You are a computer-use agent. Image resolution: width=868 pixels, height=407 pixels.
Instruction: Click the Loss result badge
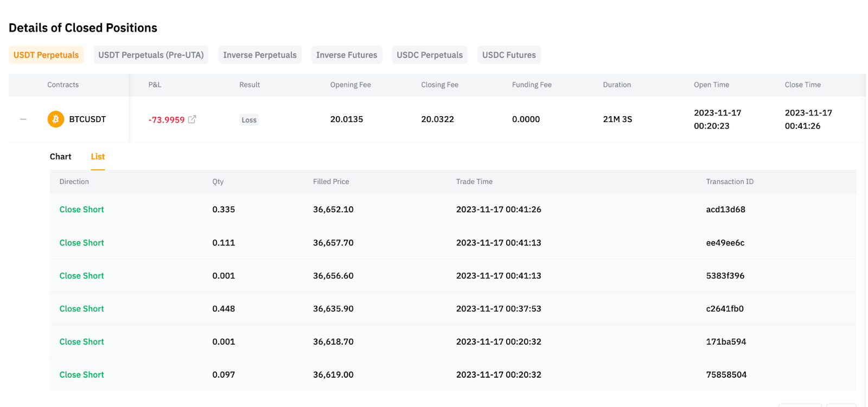coord(249,120)
